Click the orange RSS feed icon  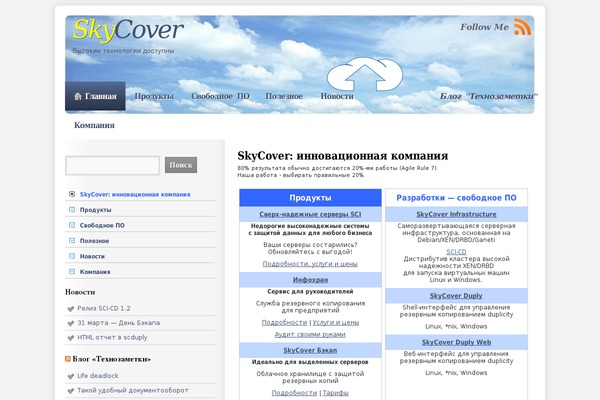[x=523, y=27]
